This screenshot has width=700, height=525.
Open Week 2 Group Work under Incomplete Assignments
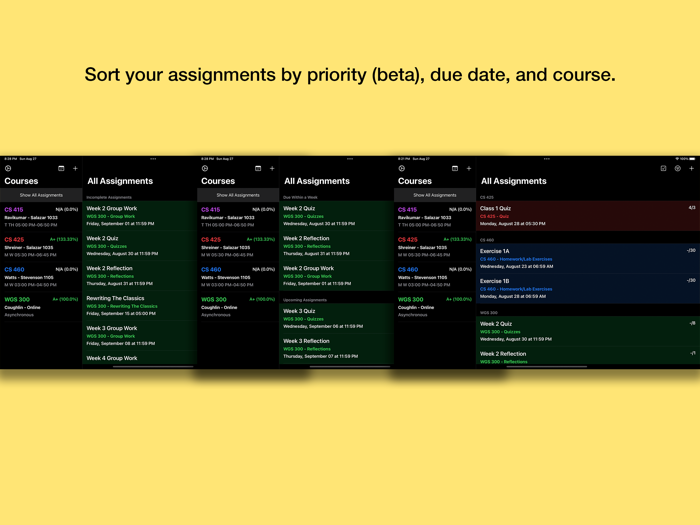[x=140, y=216]
